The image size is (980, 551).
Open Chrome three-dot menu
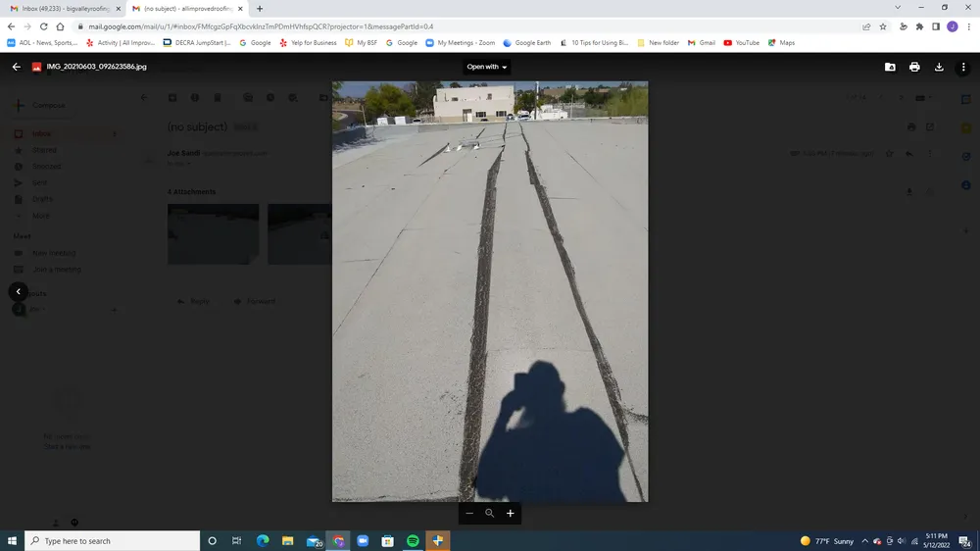969,26
